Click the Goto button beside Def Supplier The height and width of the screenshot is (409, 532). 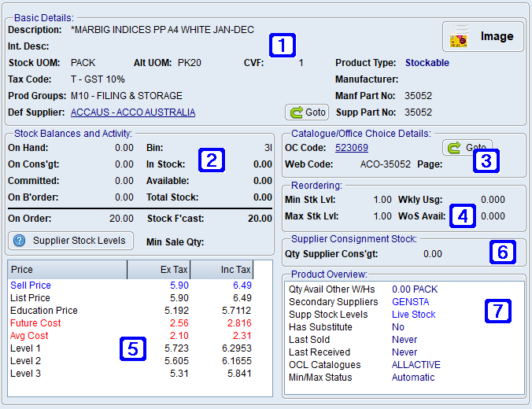pos(307,112)
